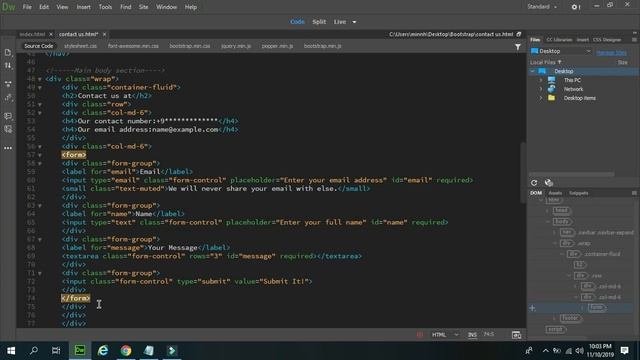Open the File Management icon in left toolbar

[x=8, y=53]
